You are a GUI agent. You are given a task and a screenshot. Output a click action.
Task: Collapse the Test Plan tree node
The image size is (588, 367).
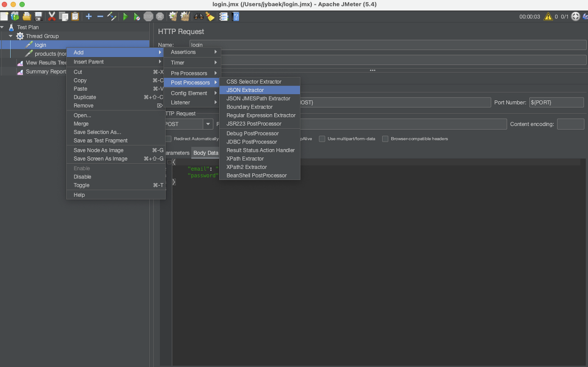click(2, 27)
